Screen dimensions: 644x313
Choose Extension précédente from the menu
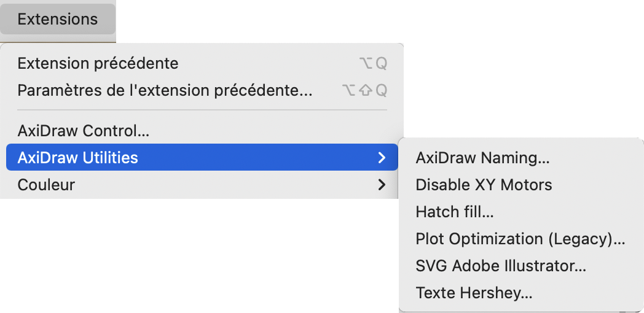click(98, 63)
